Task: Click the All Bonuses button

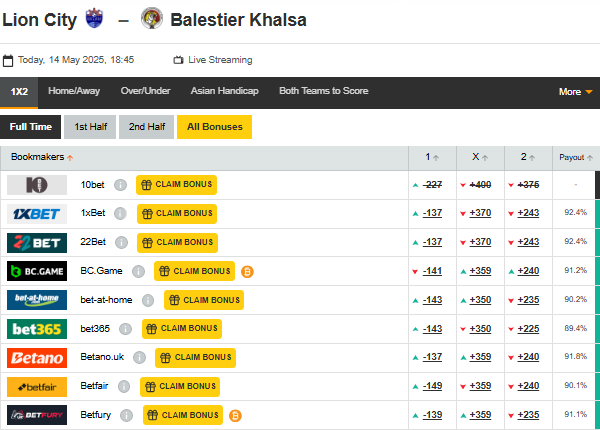Action: click(x=215, y=127)
